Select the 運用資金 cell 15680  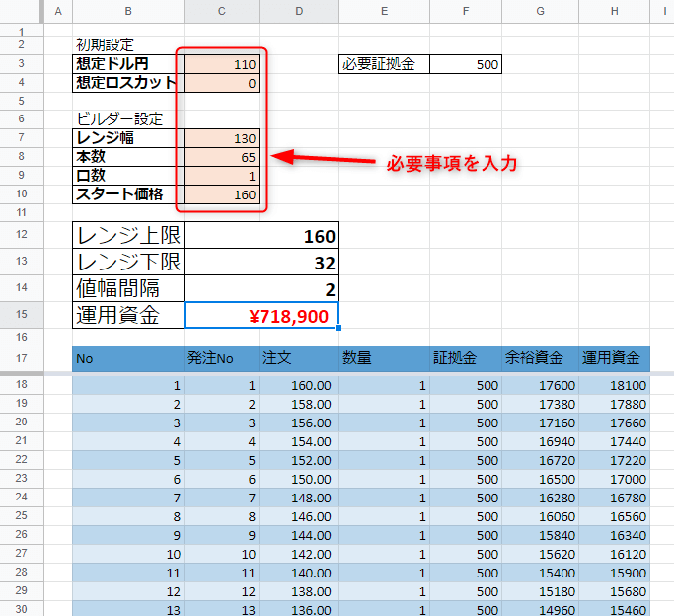(x=614, y=592)
